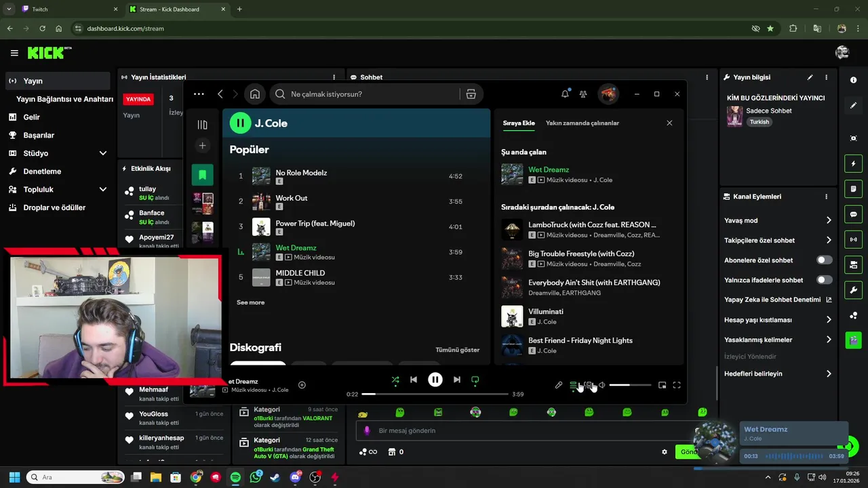Open Spotify three-dot menu

click(199, 94)
